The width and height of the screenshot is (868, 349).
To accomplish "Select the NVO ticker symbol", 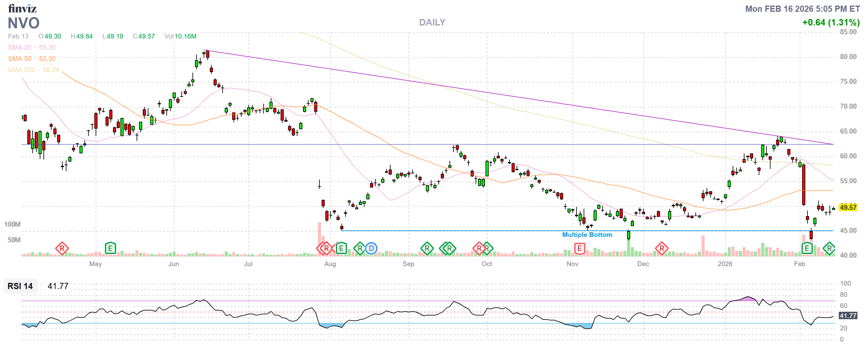I will (x=24, y=23).
